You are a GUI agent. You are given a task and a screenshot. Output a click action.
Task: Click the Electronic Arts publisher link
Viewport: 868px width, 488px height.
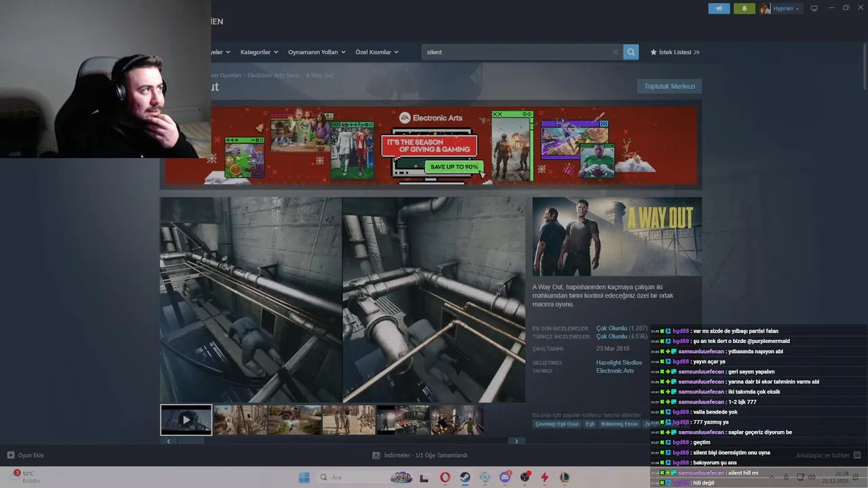click(x=615, y=371)
